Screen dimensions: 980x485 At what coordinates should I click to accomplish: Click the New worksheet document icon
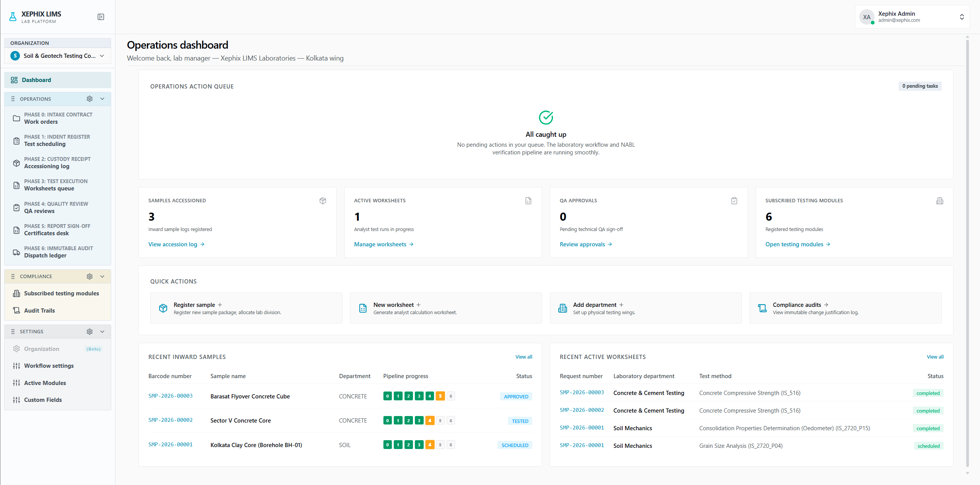tap(363, 308)
